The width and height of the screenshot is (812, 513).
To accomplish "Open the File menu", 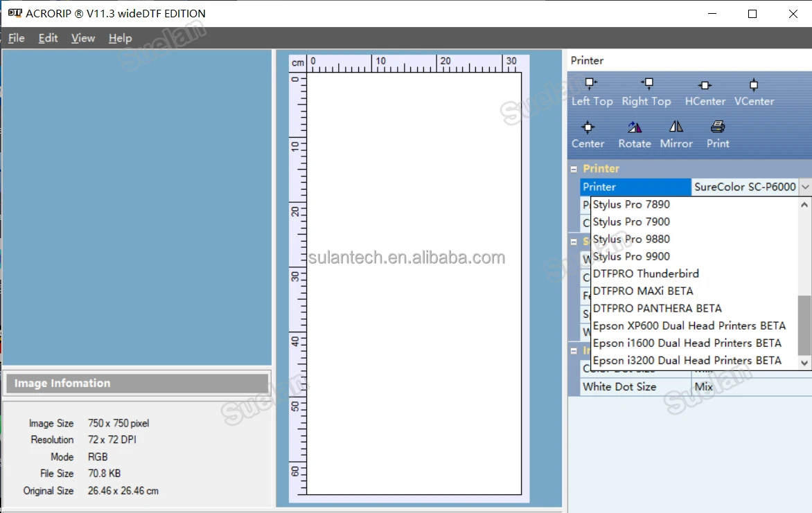I will coord(16,38).
